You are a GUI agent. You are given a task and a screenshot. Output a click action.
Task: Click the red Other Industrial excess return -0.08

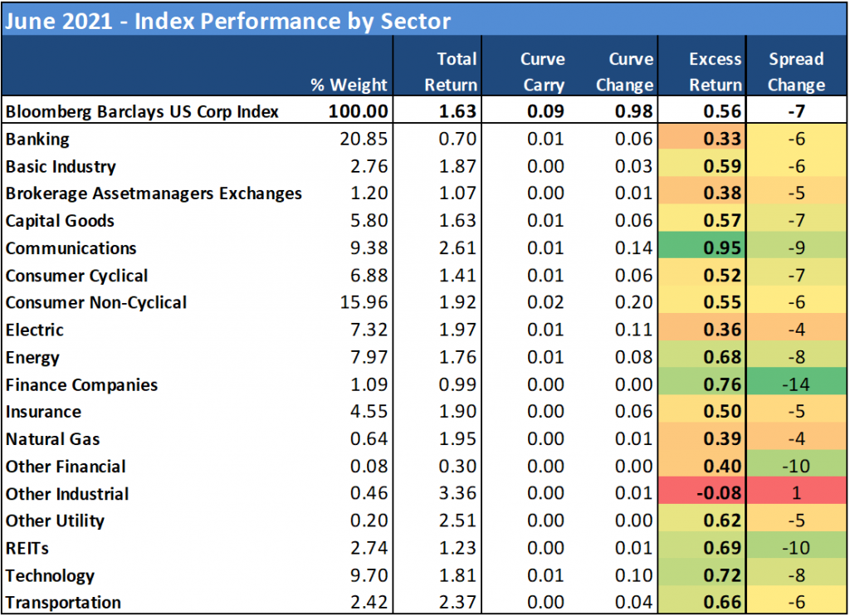click(x=716, y=494)
